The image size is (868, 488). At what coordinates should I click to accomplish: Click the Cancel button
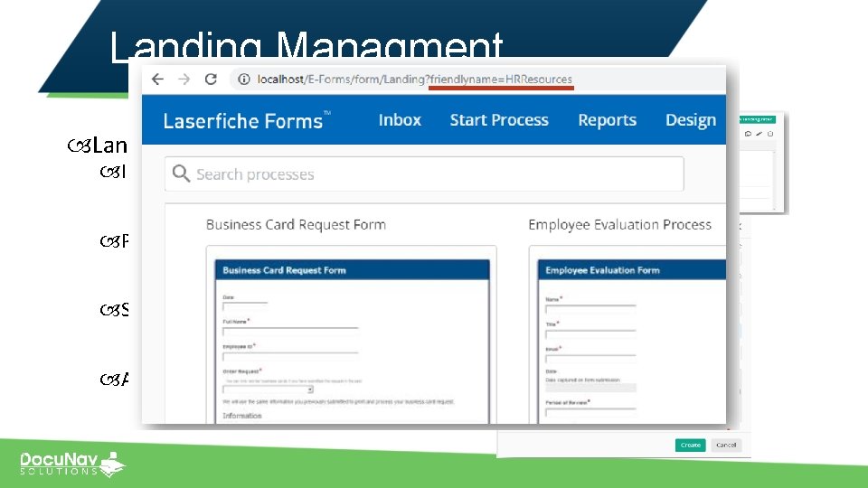point(726,445)
